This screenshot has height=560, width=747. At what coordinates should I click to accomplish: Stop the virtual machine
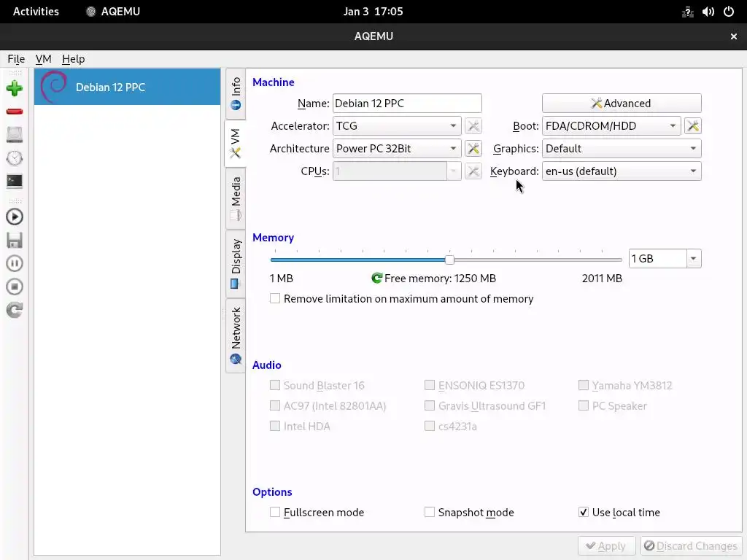15,287
